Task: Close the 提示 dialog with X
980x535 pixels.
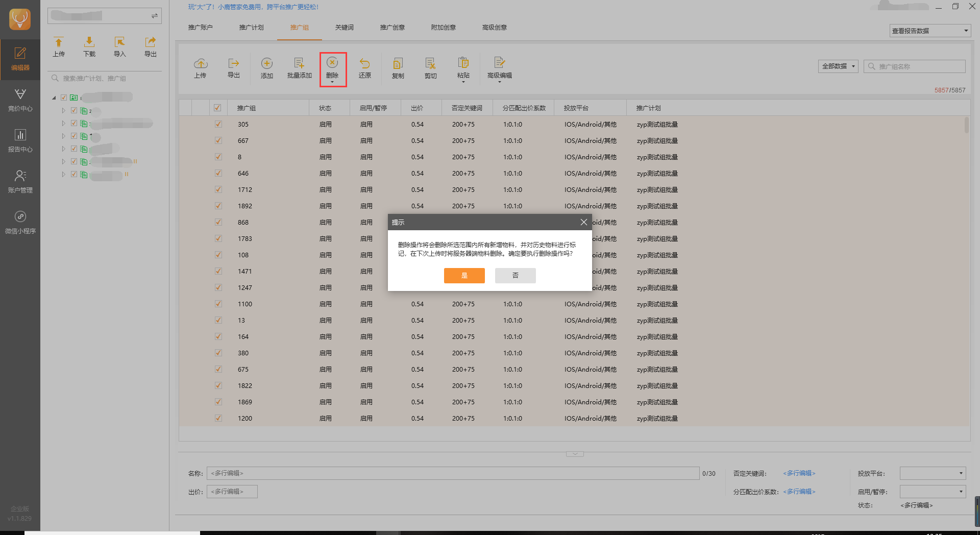Action: point(584,222)
